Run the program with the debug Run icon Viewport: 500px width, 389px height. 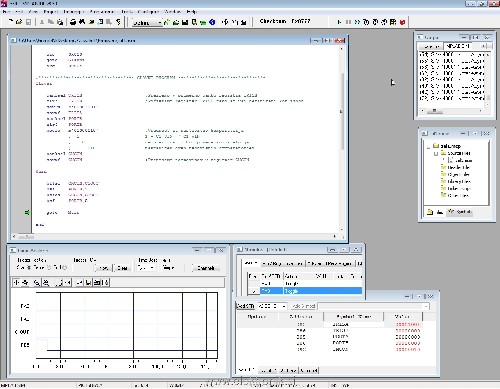339,22
